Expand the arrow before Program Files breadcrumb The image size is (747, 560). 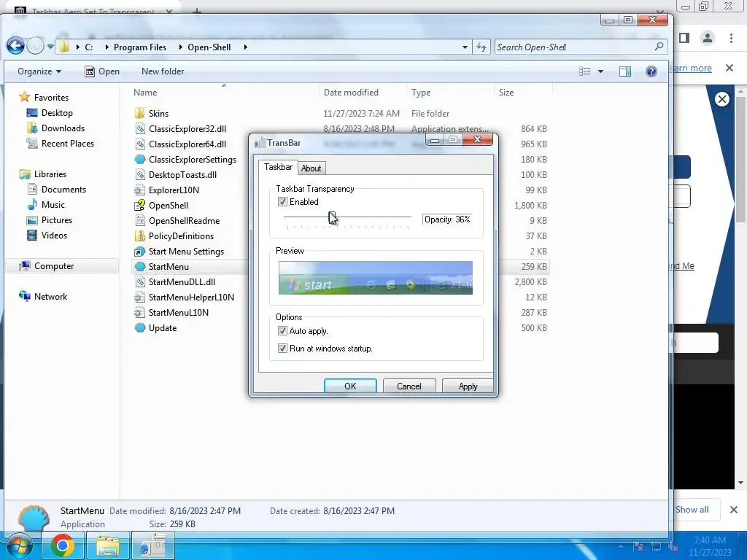tap(107, 47)
